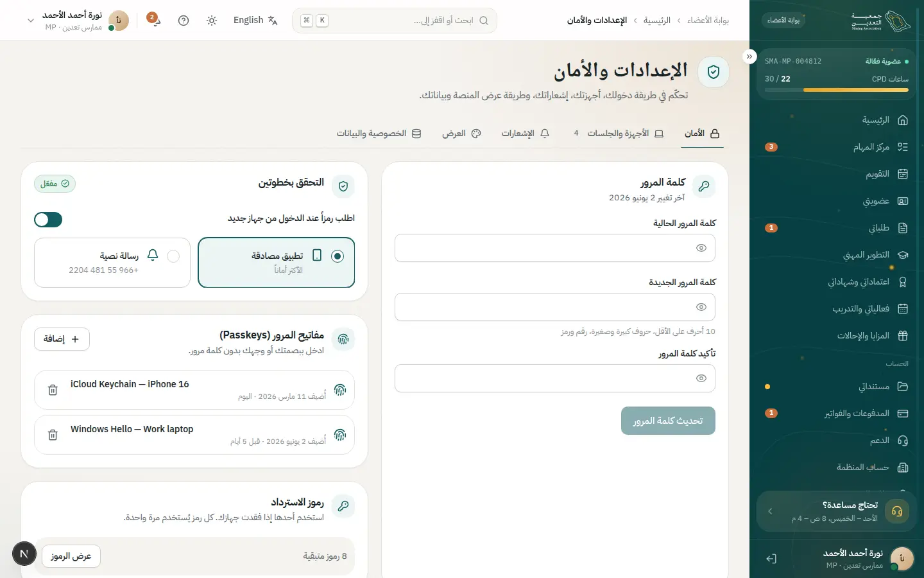Click the الرئيسية breadcrumb link in the top bar
This screenshot has height=578, width=924.
pos(657,21)
